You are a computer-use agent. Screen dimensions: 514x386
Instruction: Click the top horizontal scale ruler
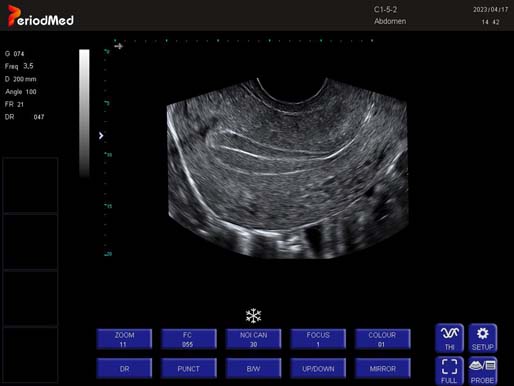click(243, 41)
